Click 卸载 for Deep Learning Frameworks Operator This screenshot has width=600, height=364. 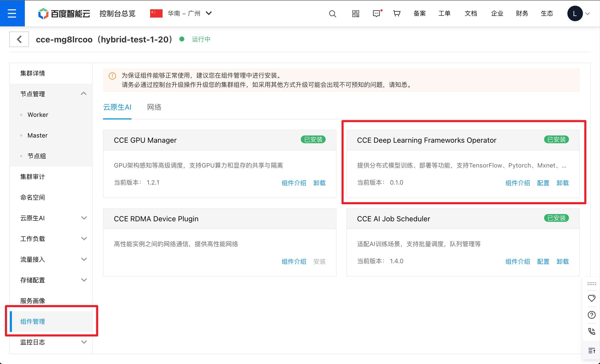(563, 183)
